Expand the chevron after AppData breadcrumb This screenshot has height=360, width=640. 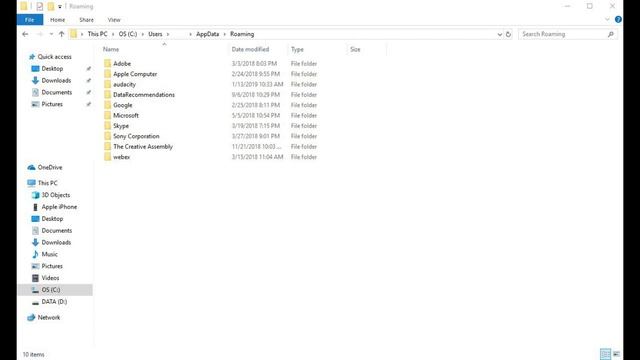[x=224, y=34]
